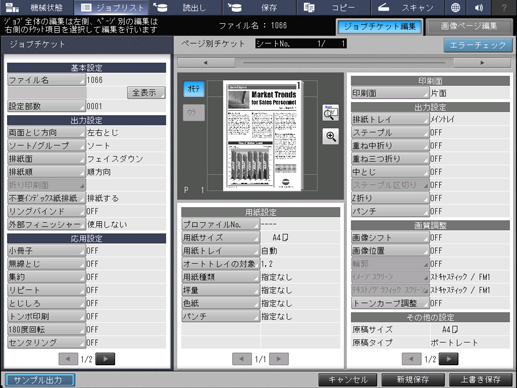517x388 pixels.
Task: Click the シートNo. field
Action: coord(301,44)
